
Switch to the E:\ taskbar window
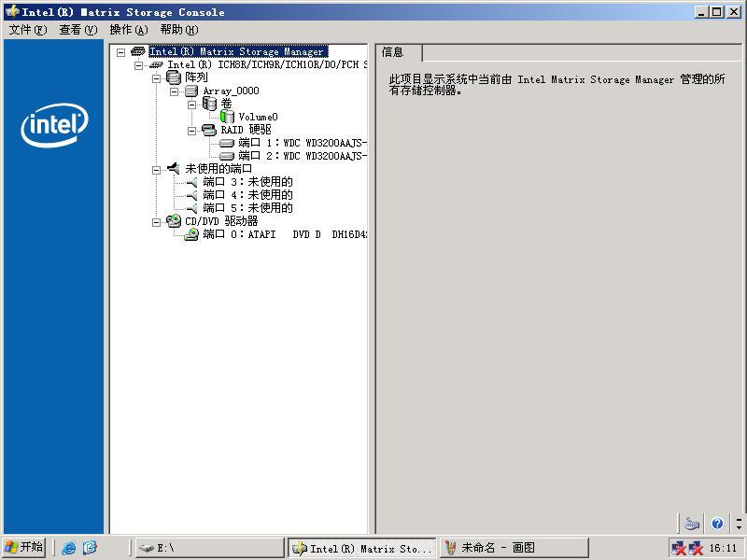[210, 548]
